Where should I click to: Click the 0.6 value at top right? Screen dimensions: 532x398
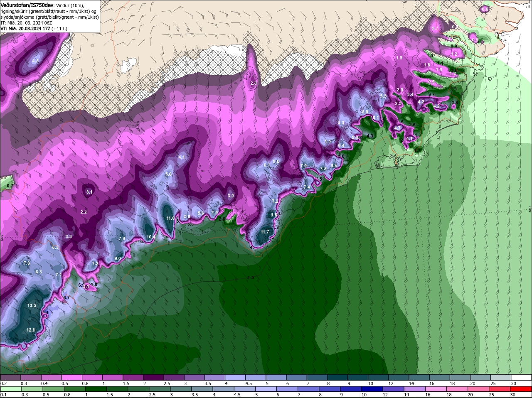(485, 9)
